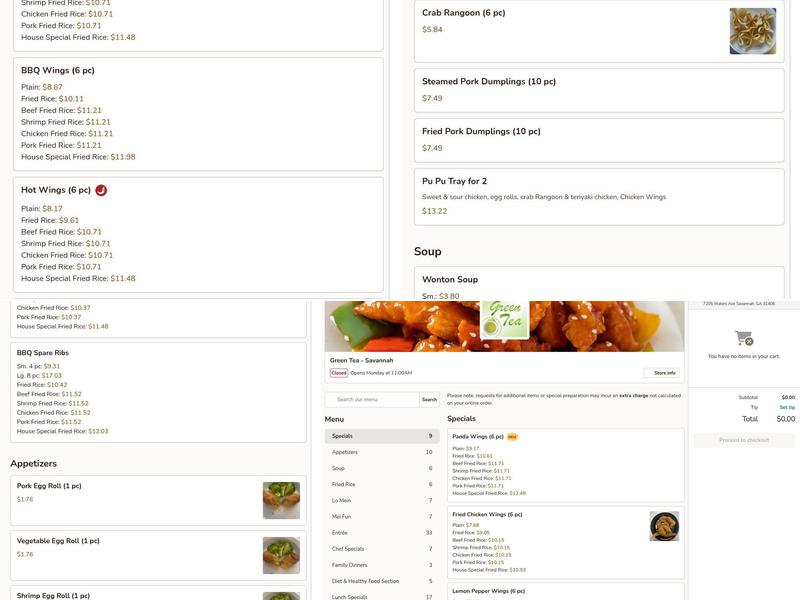Focus the Search our menu field
This screenshot has height=600, width=800.
pyautogui.click(x=372, y=399)
